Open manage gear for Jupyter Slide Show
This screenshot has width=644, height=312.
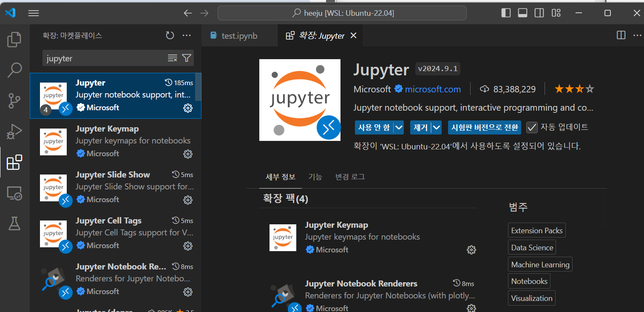[x=187, y=200]
